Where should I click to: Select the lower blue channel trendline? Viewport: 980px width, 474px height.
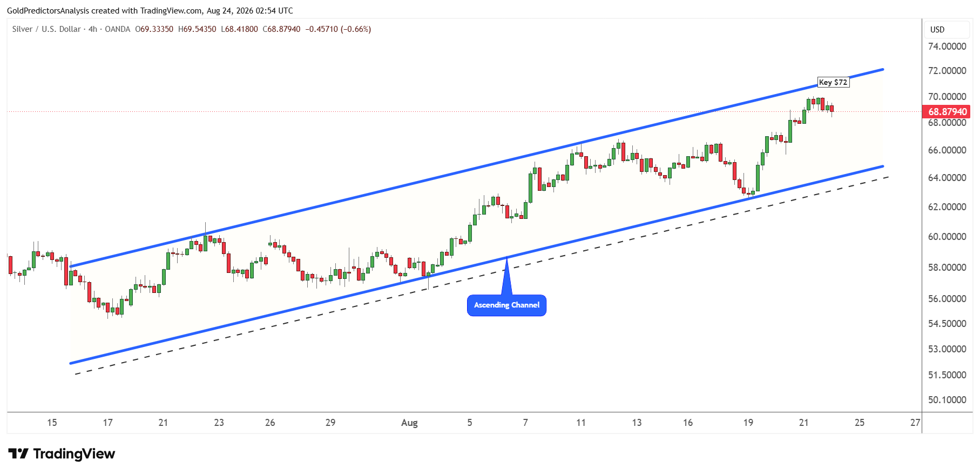pos(477,265)
